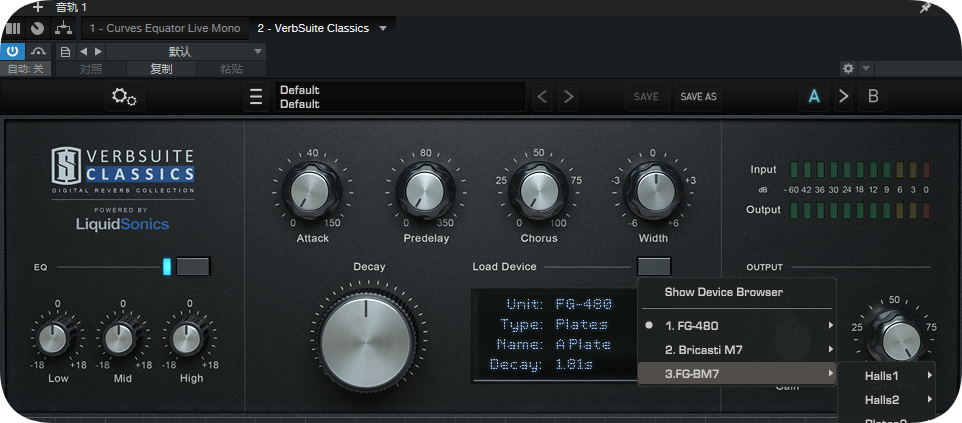Screen dimensions: 962x423
Task: Open VerbSuite settings gears icon
Action: [x=124, y=97]
